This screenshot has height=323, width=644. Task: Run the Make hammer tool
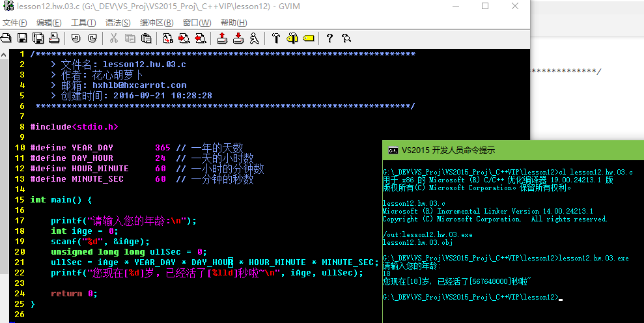tap(276, 38)
